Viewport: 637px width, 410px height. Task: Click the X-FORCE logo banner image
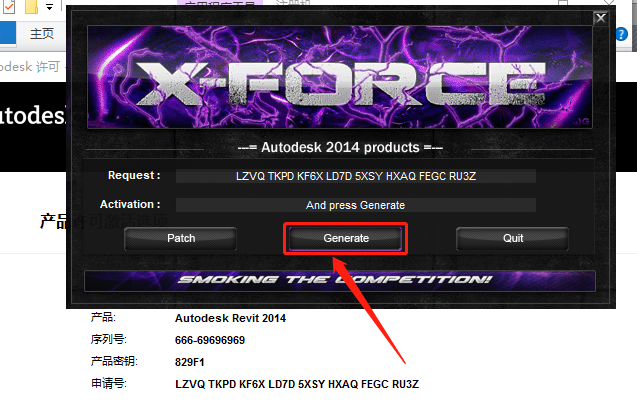(340, 77)
